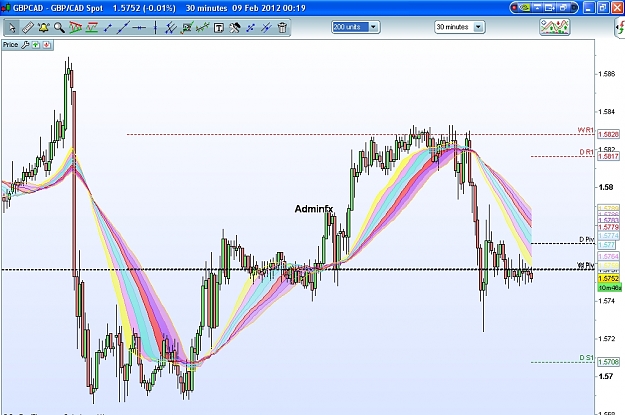Click the green eye icon in title bar
This screenshot has width=625, height=415.
[525, 8]
